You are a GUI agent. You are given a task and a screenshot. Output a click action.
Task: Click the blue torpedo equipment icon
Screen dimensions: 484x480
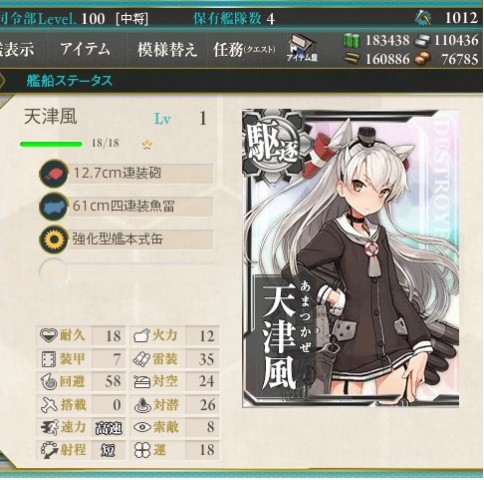(54, 206)
